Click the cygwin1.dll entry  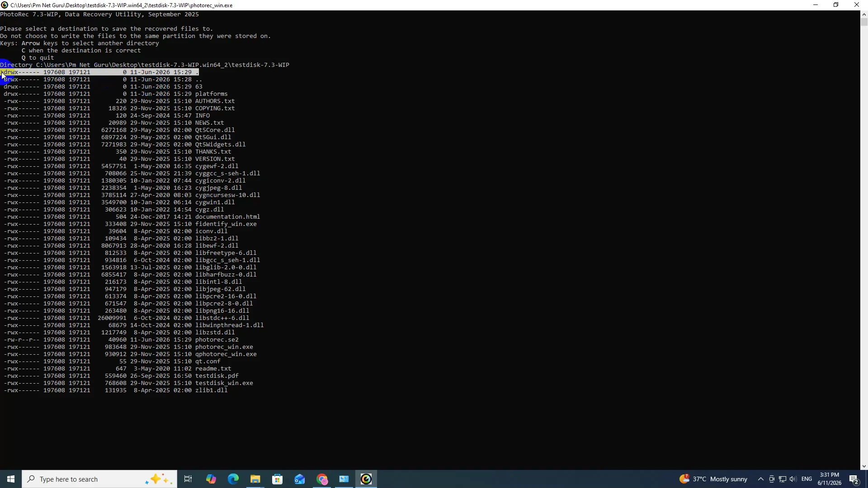[119, 202]
